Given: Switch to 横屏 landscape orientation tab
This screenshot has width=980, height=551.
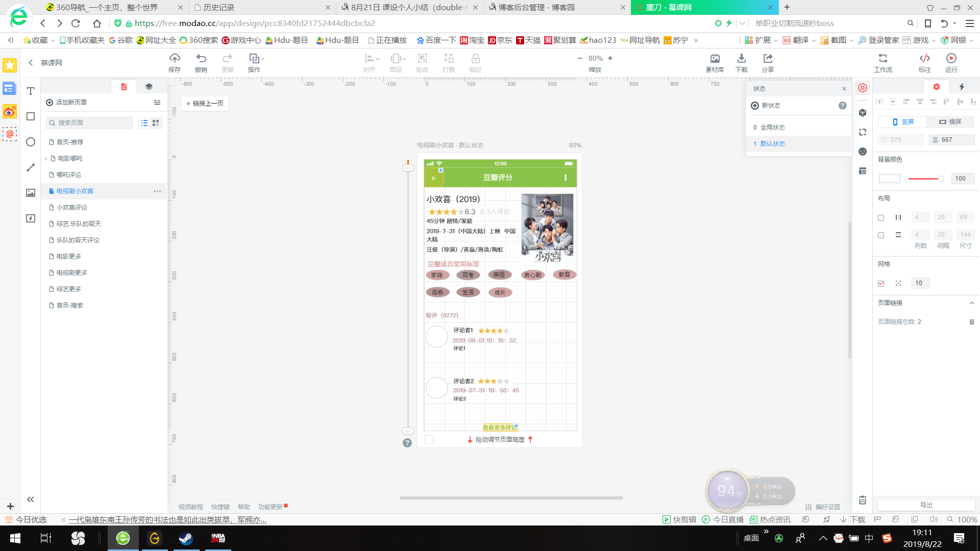Looking at the screenshot, I should tap(950, 122).
